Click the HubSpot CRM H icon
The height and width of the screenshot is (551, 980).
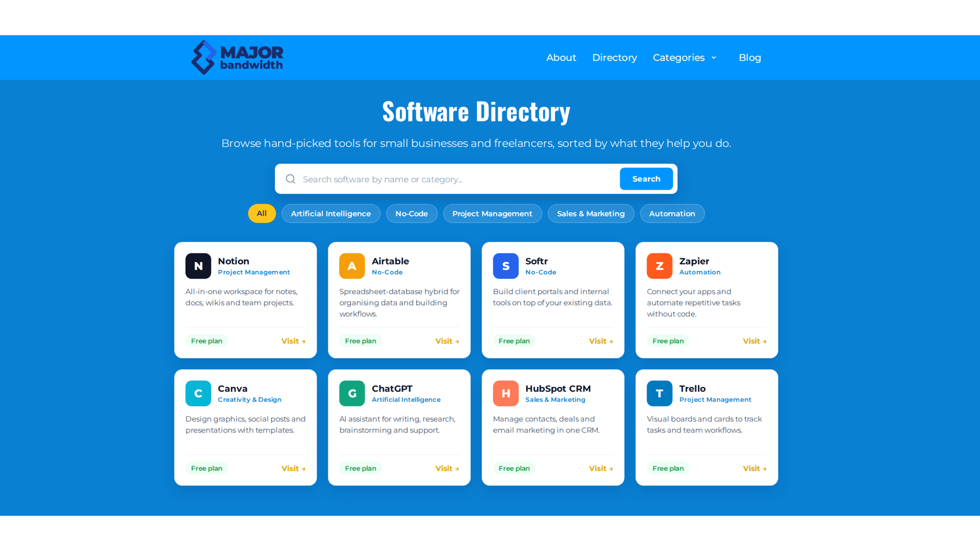[505, 393]
